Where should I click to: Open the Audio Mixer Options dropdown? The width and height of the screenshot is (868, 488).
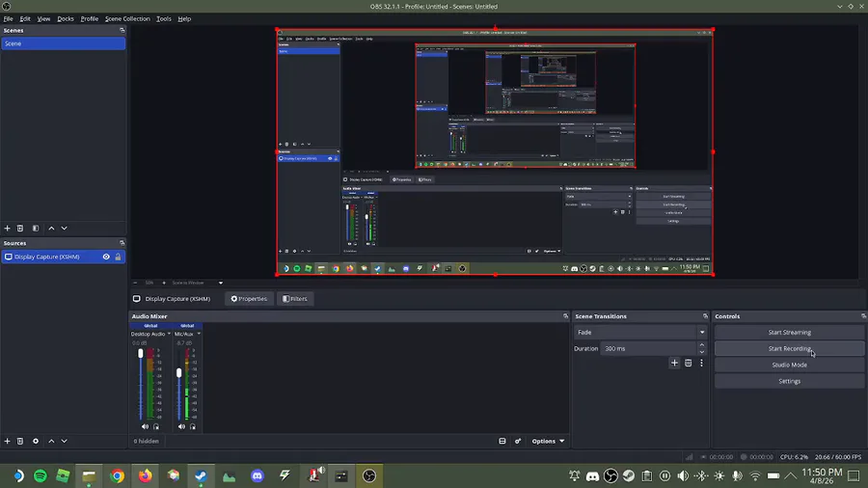click(548, 441)
